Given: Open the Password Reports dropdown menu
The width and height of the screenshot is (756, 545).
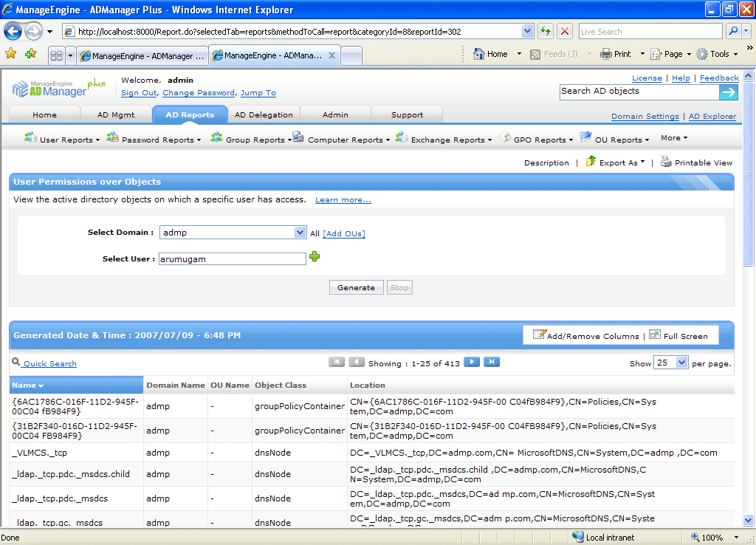Looking at the screenshot, I should (154, 139).
